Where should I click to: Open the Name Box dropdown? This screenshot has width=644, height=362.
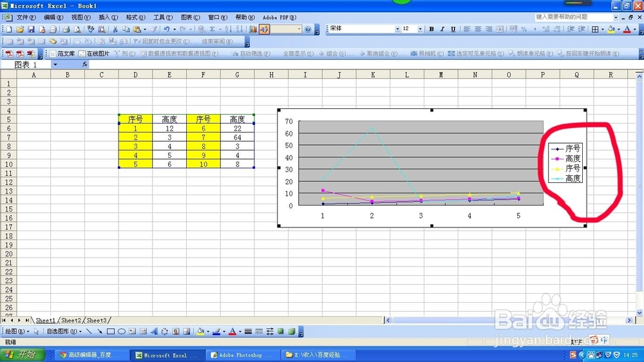(x=55, y=64)
